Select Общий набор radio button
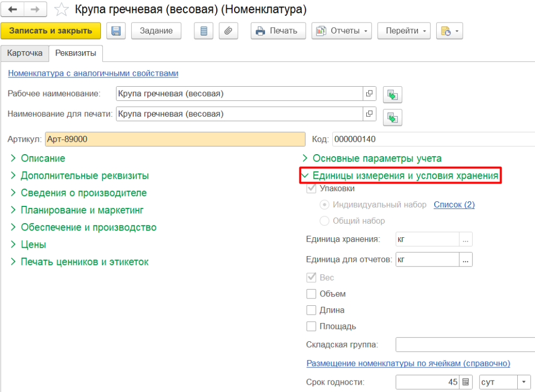Viewport: 535px width, 392px height. pos(324,221)
